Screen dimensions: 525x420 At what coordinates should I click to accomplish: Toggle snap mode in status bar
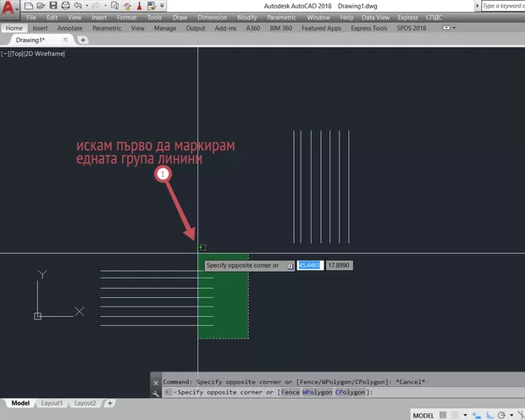pos(455,415)
